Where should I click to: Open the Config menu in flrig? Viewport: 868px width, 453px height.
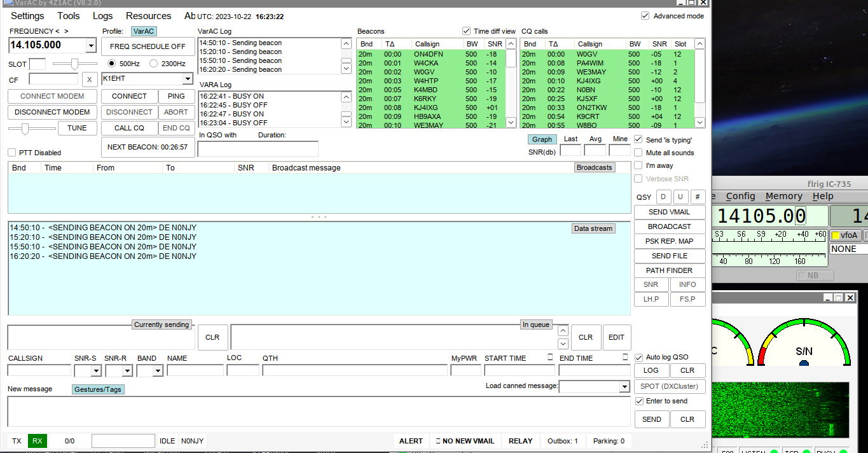tap(740, 197)
